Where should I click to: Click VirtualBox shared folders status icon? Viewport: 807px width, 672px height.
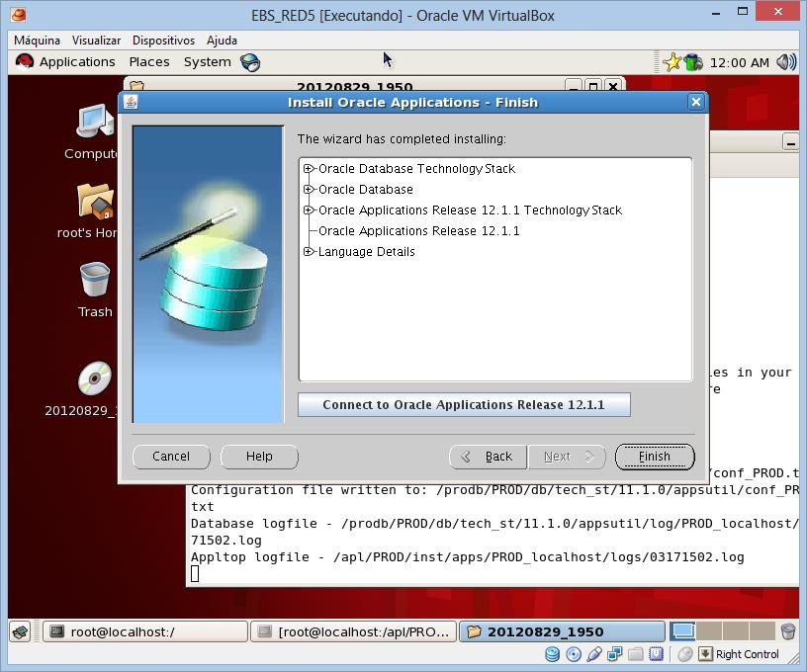click(636, 654)
